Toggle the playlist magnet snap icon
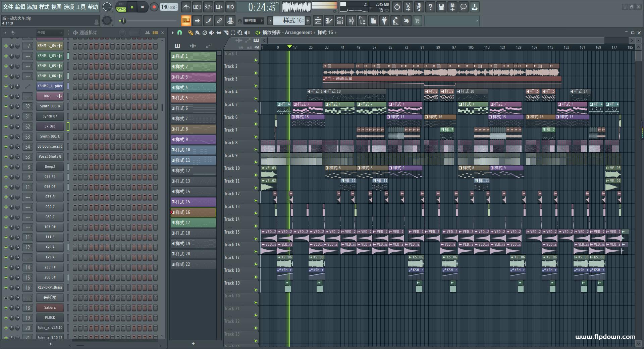Image resolution: width=644 pixels, height=349 pixels. pyautogui.click(x=179, y=33)
